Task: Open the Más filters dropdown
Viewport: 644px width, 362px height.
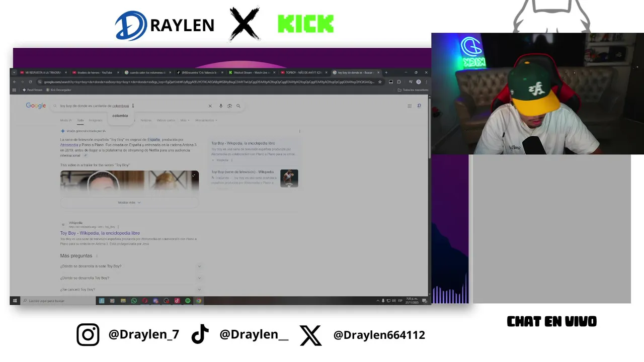Action: tap(185, 120)
